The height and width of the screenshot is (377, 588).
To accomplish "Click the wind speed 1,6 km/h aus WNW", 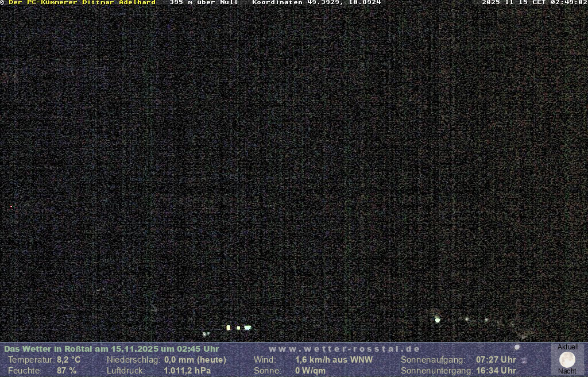I will (334, 360).
